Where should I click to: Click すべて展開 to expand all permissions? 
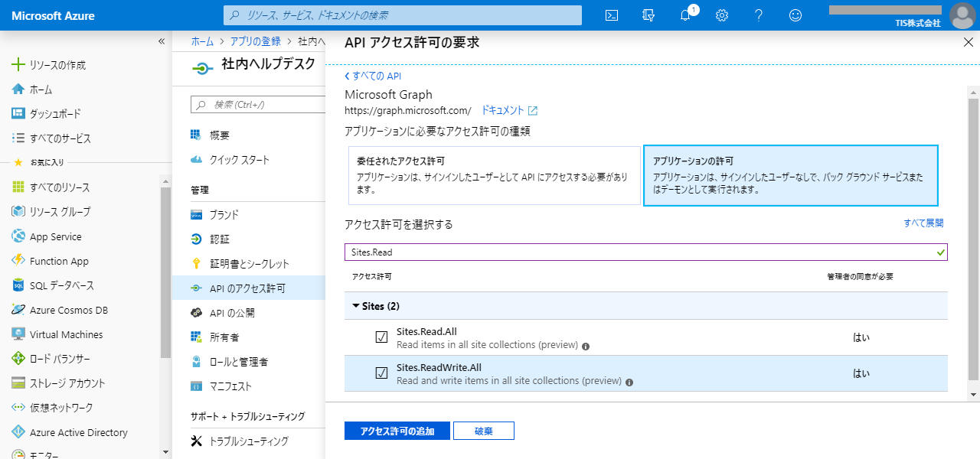tap(923, 223)
